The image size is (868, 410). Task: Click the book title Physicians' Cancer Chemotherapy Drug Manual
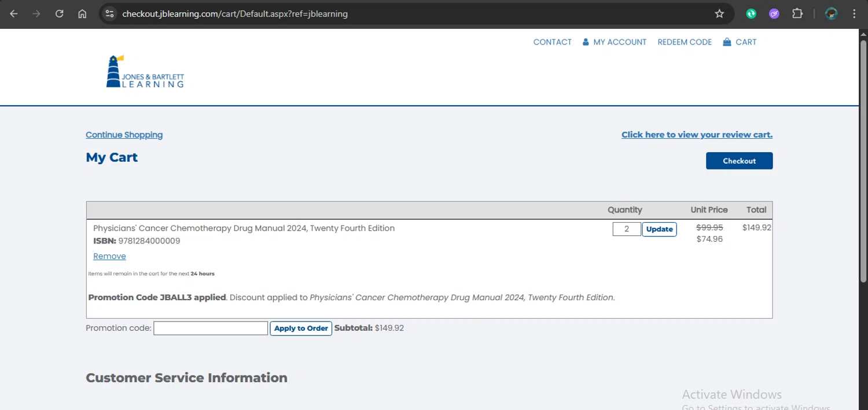point(244,228)
